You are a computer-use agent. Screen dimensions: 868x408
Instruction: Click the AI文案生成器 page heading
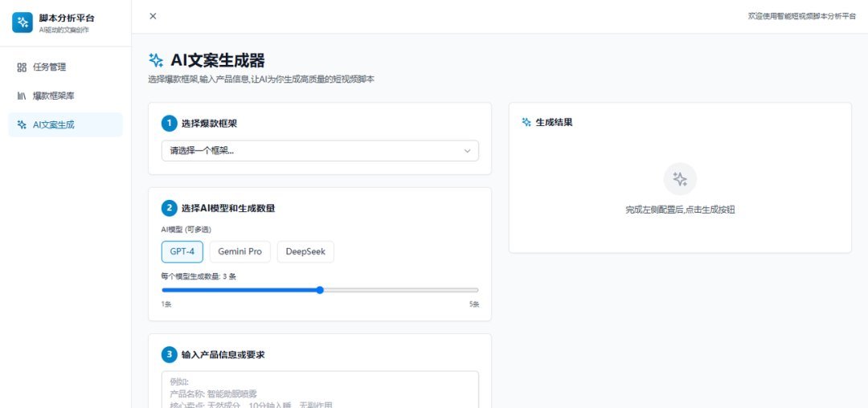(x=218, y=60)
